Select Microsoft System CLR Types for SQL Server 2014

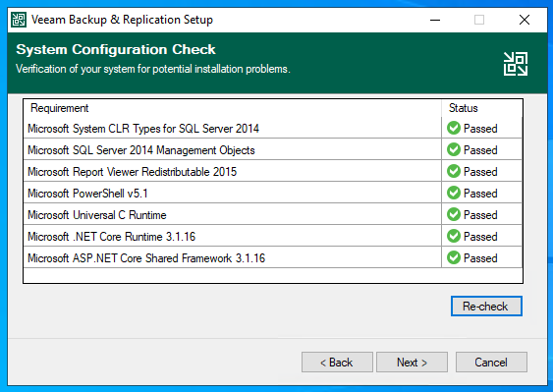point(273,128)
